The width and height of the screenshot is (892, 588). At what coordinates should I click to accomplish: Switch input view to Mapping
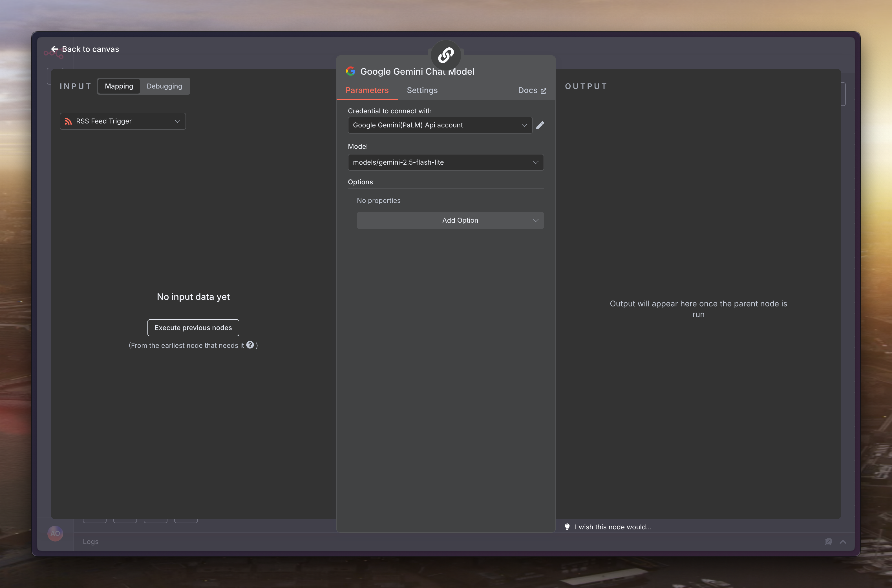click(x=119, y=86)
